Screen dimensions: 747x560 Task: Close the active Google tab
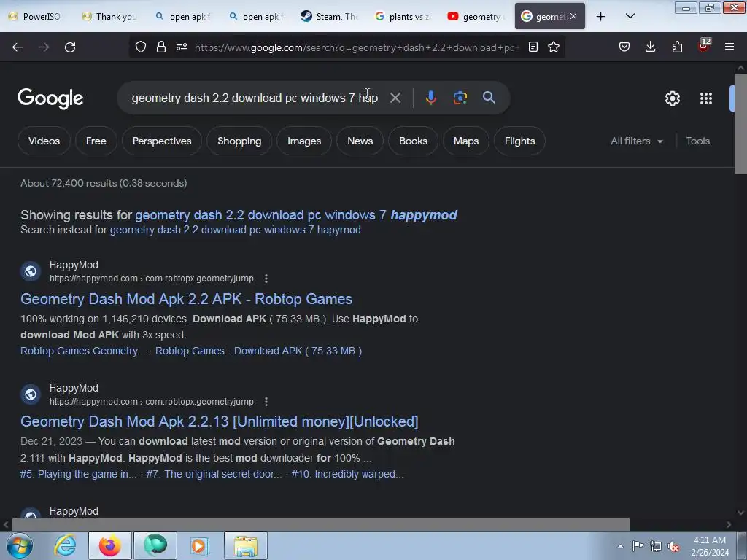coord(573,16)
